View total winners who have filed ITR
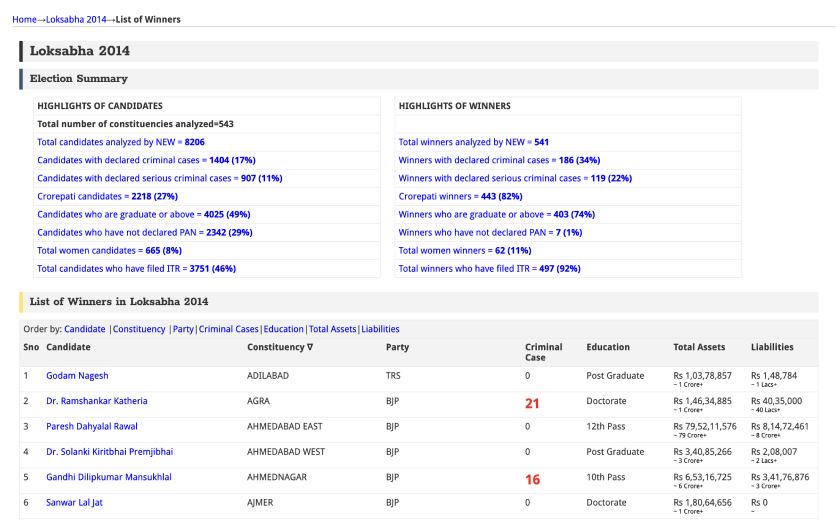 489,269
